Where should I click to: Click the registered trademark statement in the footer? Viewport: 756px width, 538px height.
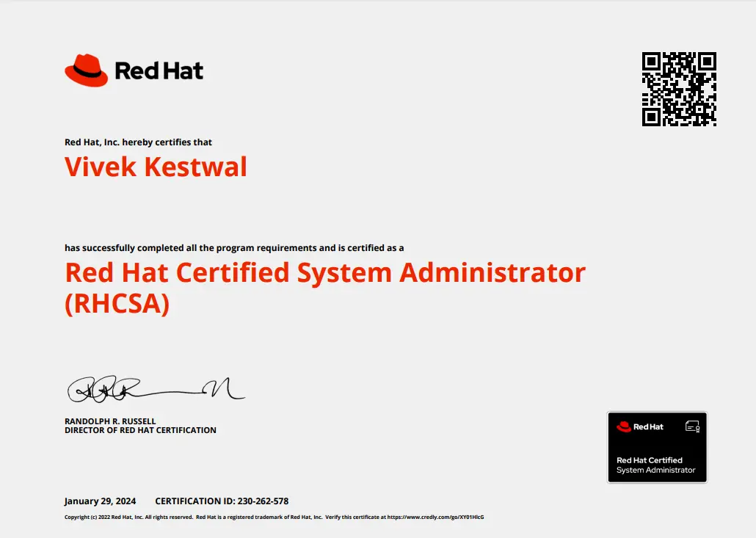[259, 517]
